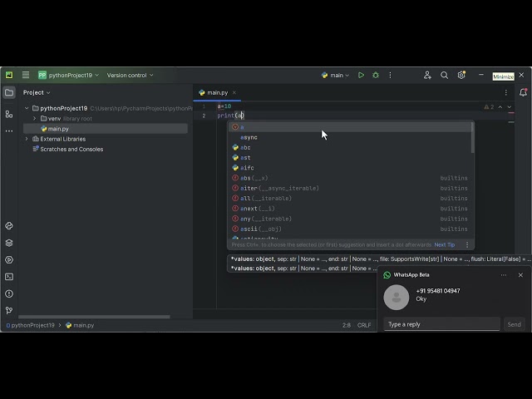Open Code With Me user icon

tap(427, 75)
